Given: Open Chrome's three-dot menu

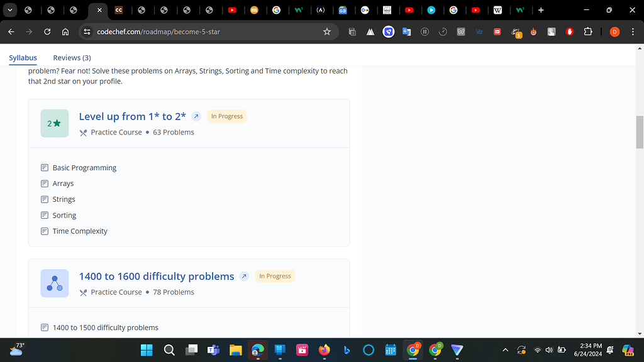Looking at the screenshot, I should (x=631, y=31).
